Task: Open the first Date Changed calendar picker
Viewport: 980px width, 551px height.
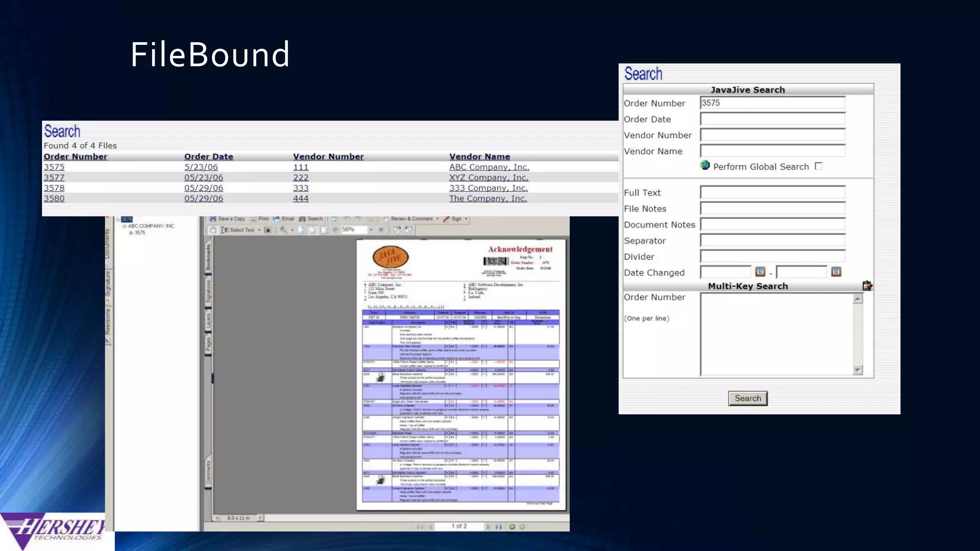Action: tap(760, 272)
